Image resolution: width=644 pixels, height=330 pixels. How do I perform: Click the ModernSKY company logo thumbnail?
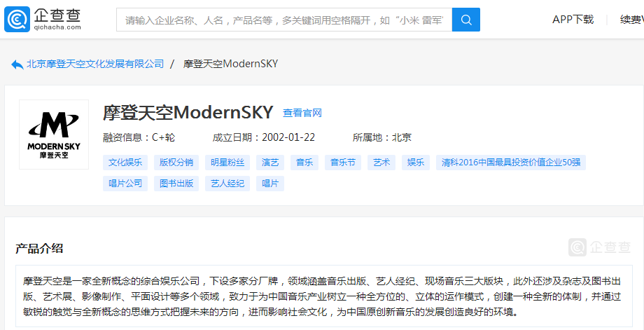click(54, 135)
